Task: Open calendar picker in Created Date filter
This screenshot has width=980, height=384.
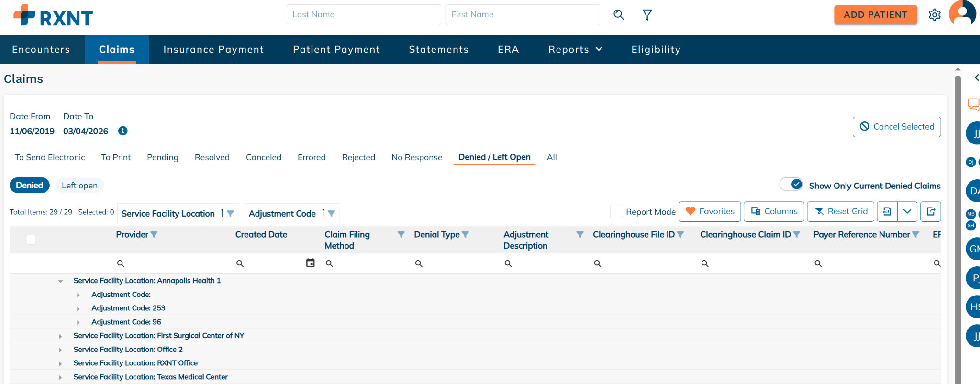Action: [x=310, y=263]
